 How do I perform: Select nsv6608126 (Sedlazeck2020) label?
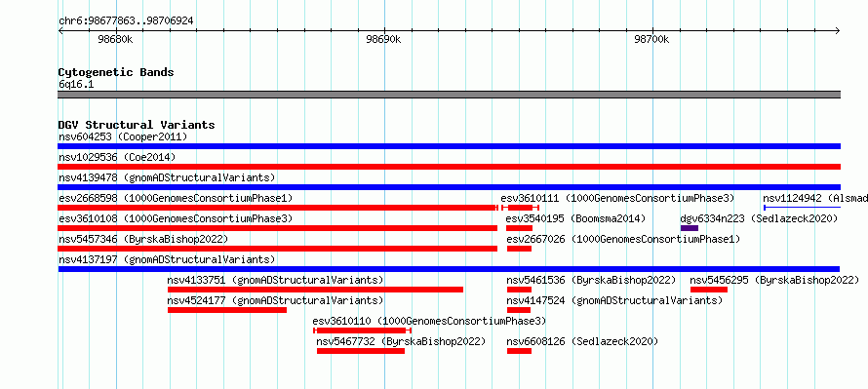(x=582, y=341)
